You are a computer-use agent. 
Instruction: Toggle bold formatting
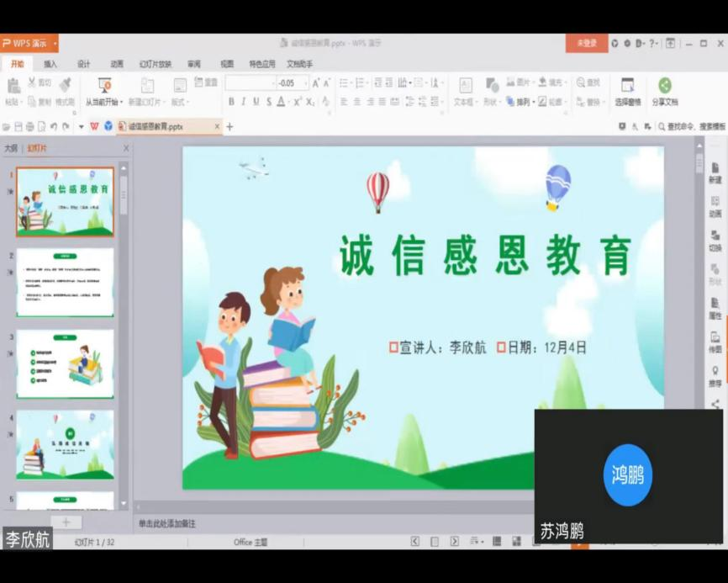(231, 102)
